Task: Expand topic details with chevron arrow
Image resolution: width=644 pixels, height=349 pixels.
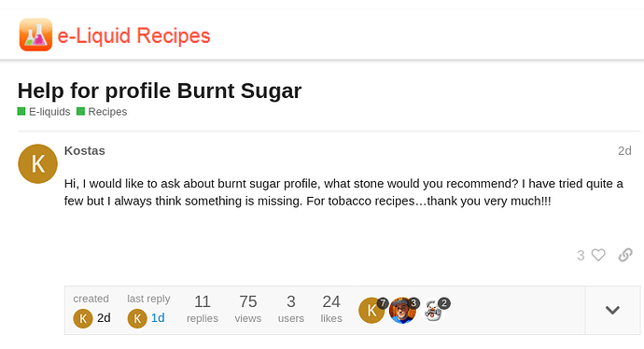Action: pyautogui.click(x=612, y=310)
